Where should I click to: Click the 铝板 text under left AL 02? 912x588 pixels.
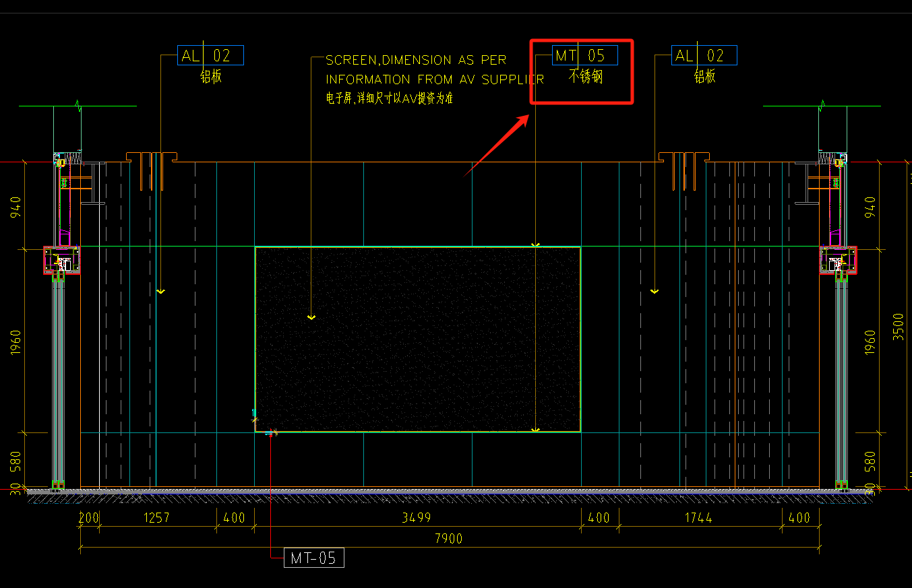click(210, 77)
